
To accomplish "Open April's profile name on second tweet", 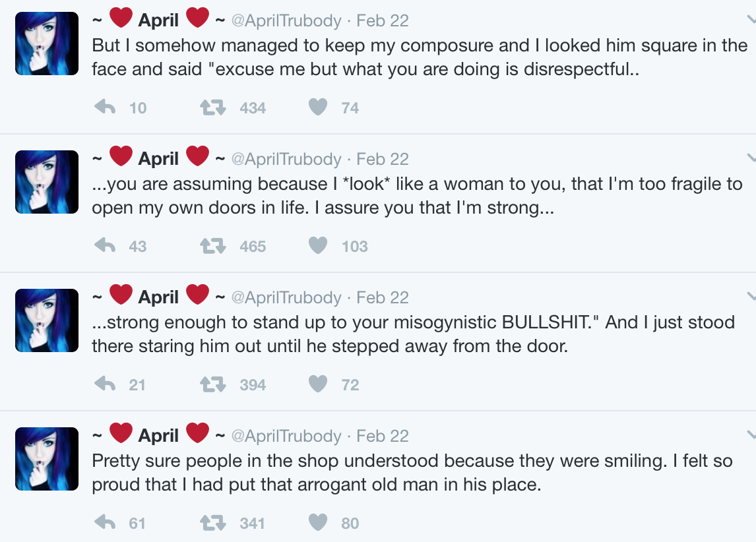I will click(158, 159).
